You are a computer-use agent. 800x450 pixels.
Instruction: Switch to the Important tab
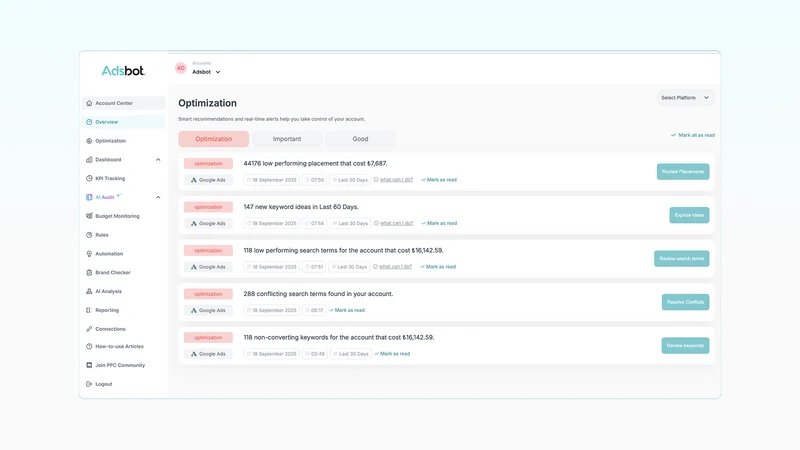[x=287, y=139]
